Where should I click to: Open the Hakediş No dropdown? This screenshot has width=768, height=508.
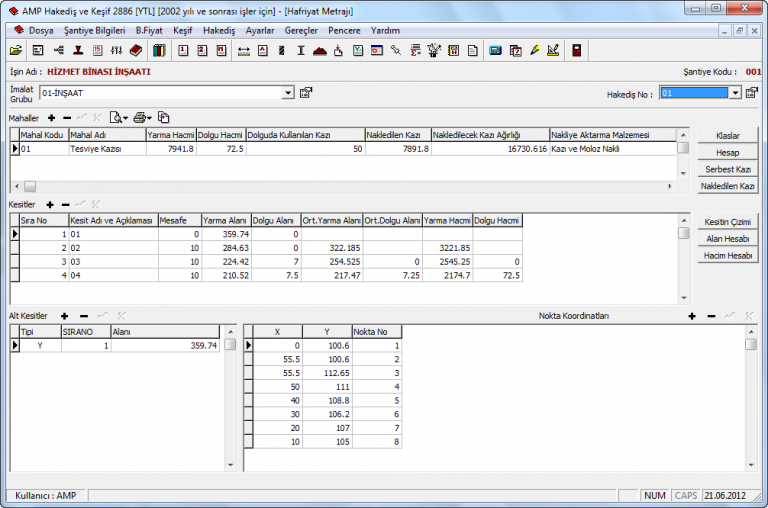(735, 93)
